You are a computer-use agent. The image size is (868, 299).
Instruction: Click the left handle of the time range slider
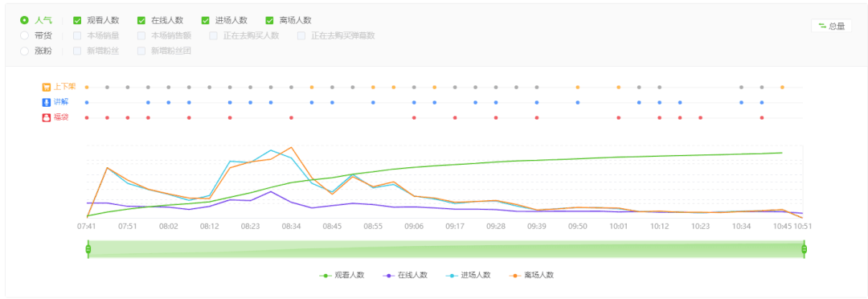[x=88, y=249]
